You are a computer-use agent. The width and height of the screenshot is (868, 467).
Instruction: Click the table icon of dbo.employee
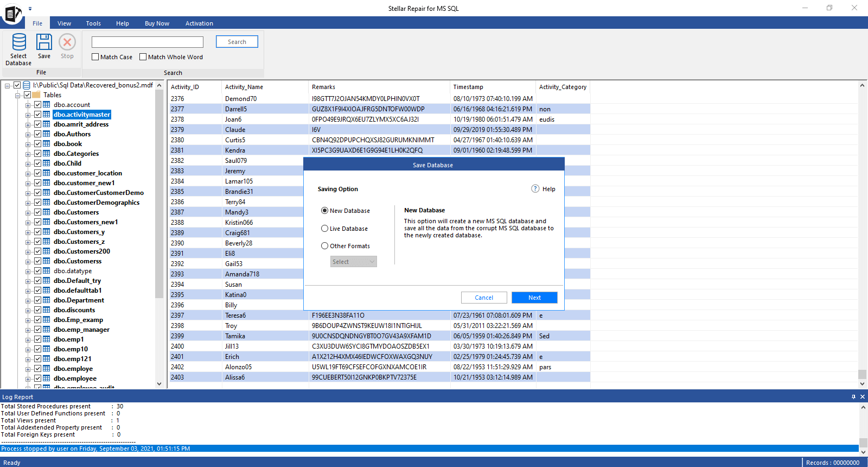47,378
